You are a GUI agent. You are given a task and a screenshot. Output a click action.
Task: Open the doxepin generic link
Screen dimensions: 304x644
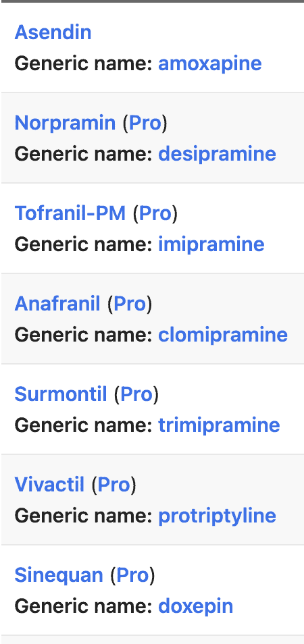195,606
